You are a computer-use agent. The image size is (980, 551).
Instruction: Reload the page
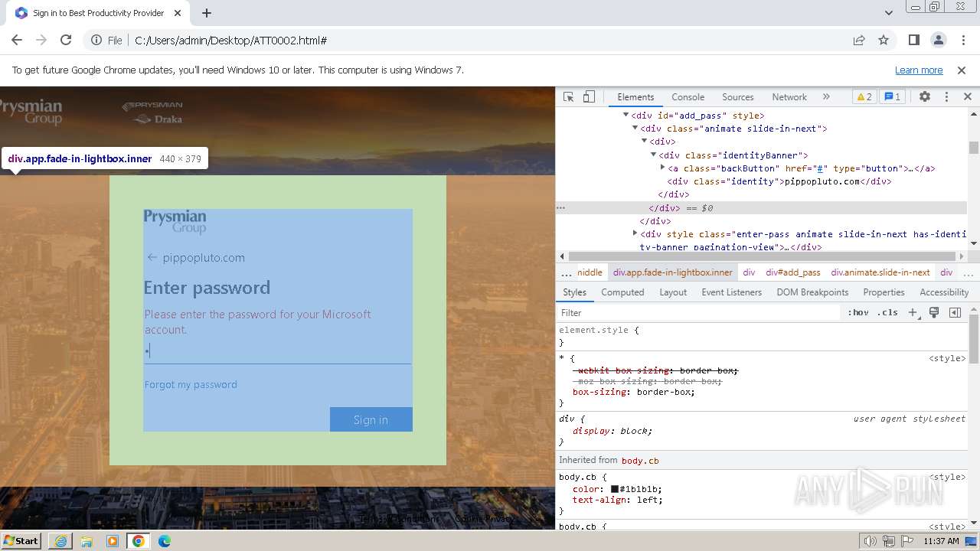click(66, 40)
